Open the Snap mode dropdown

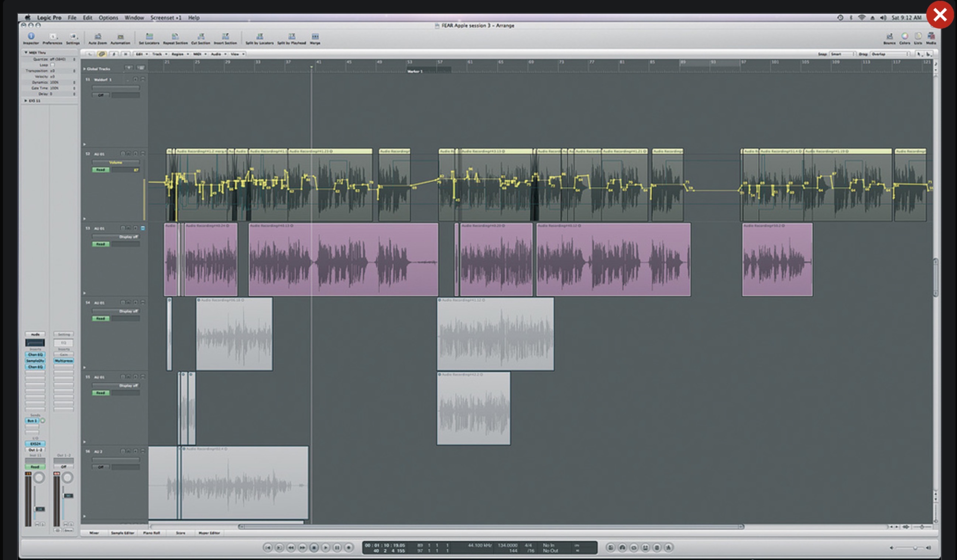(842, 54)
